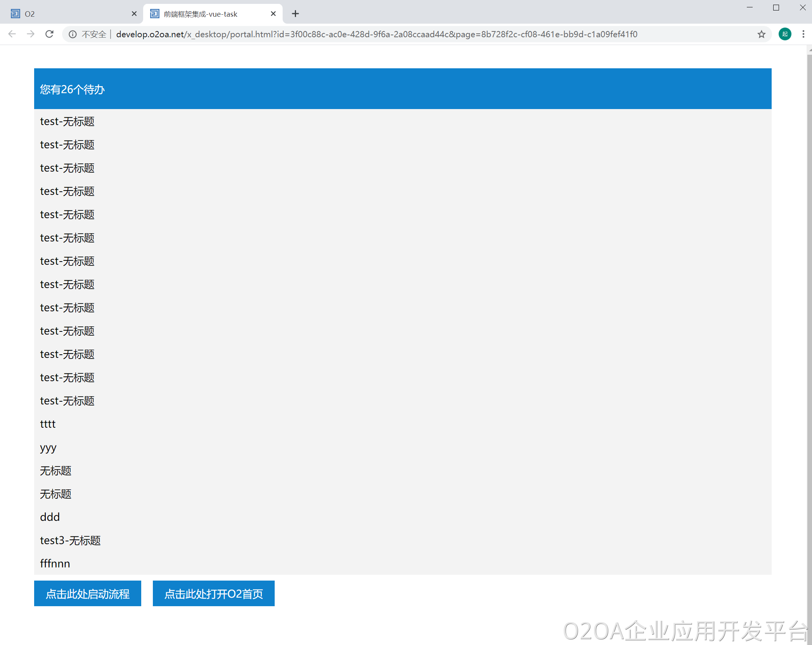Click the back navigation arrow
The width and height of the screenshot is (812, 645).
[x=12, y=34]
